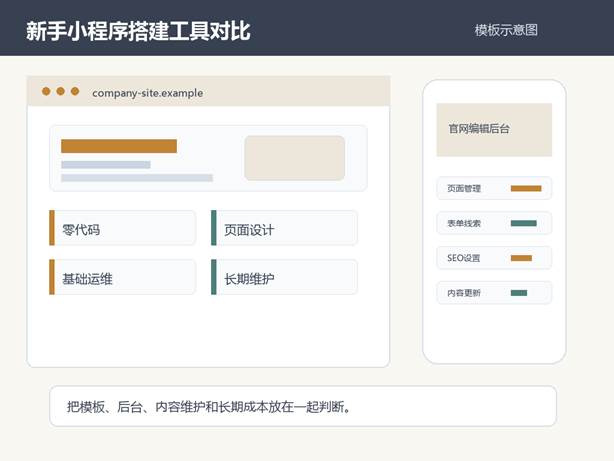Click the bottom note about 把模板、后台
The image size is (614, 461).
(x=303, y=406)
